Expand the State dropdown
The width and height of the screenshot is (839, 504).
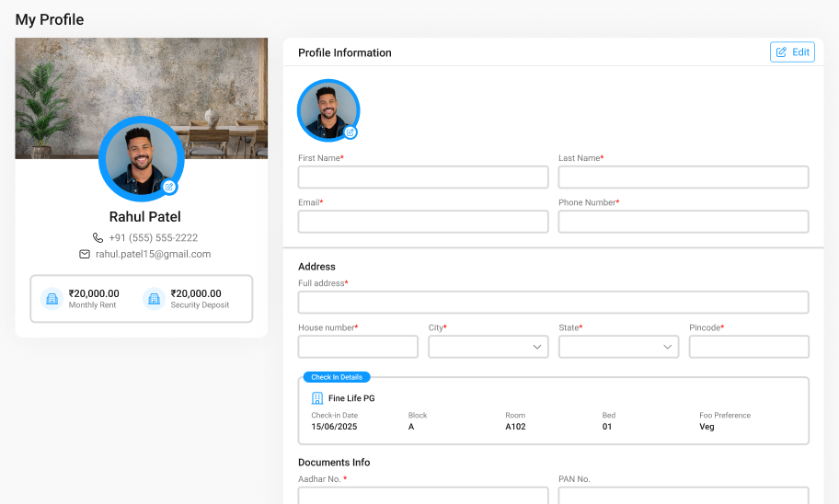click(x=618, y=347)
